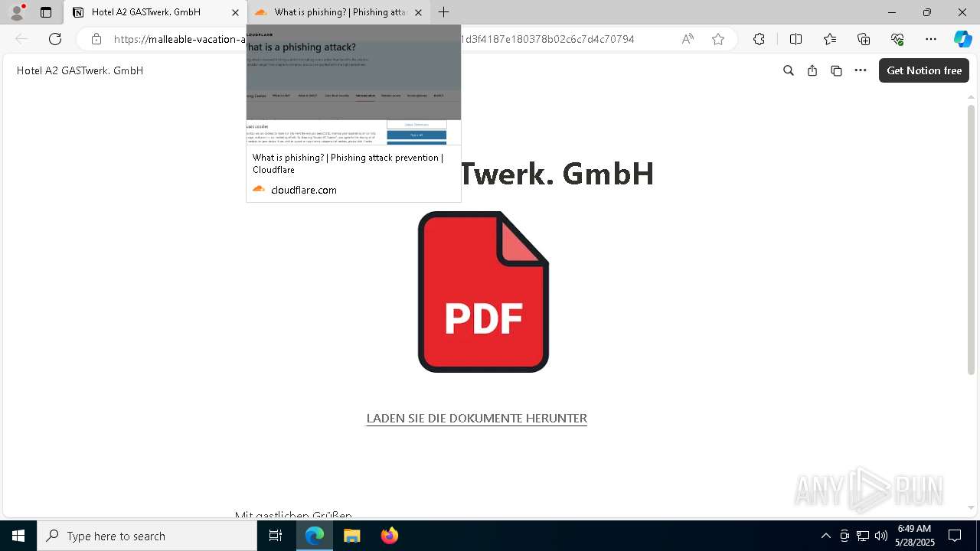980x551 pixels.
Task: Share the Notion page
Action: [x=812, y=70]
